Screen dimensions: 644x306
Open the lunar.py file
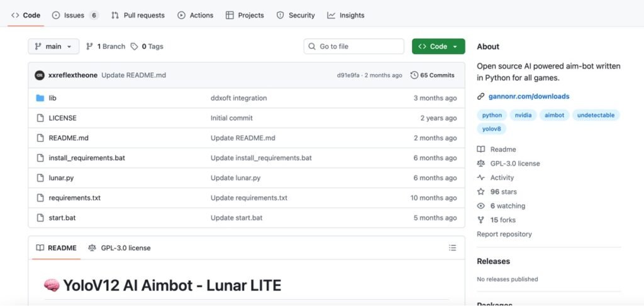[61, 178]
